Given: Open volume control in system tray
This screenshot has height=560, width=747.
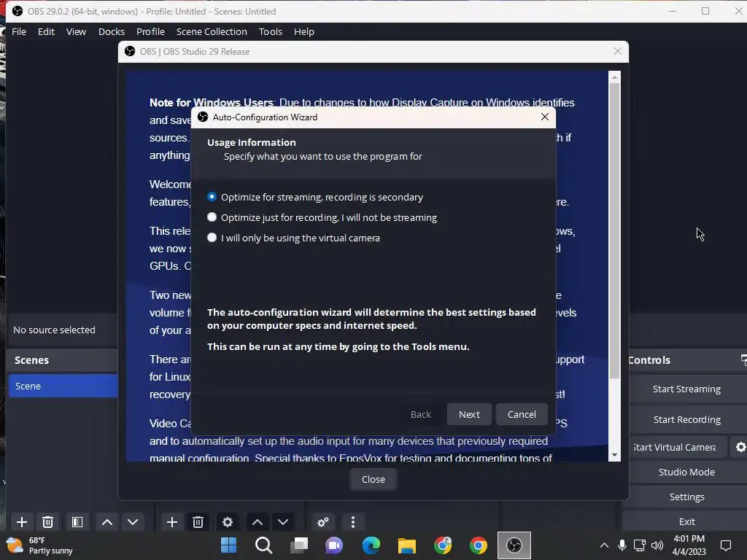Looking at the screenshot, I should [x=657, y=545].
